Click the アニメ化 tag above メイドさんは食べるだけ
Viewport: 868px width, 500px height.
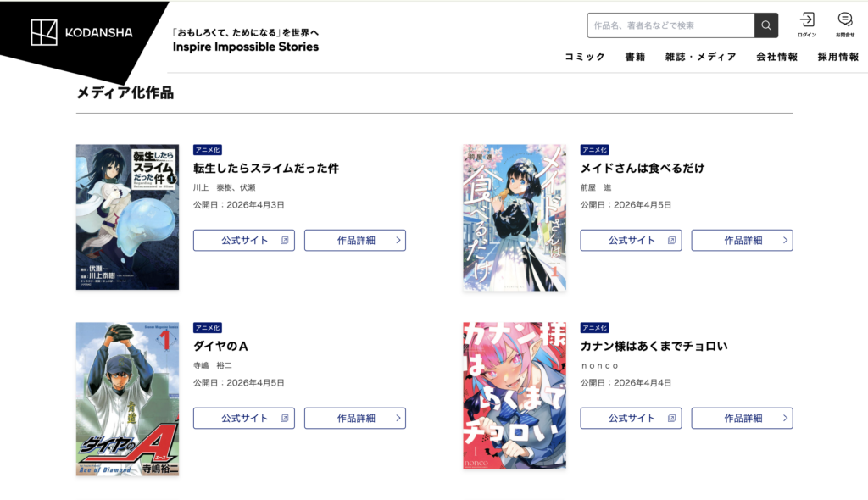[x=594, y=150]
